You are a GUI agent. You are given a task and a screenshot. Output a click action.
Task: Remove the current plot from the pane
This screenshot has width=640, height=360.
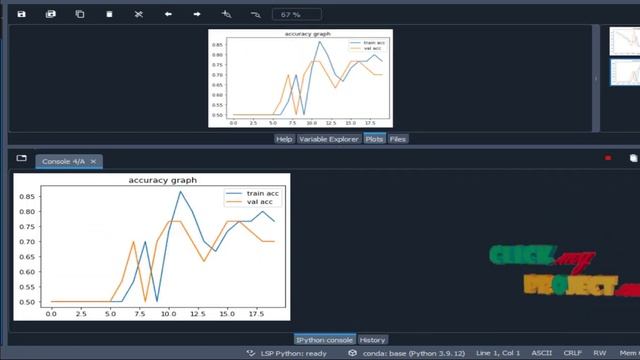point(109,14)
